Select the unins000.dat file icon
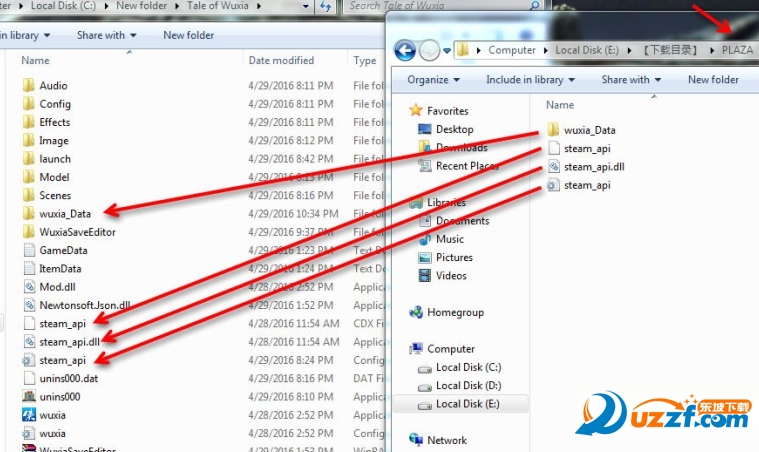Screen dimensions: 759x452 [x=29, y=378]
